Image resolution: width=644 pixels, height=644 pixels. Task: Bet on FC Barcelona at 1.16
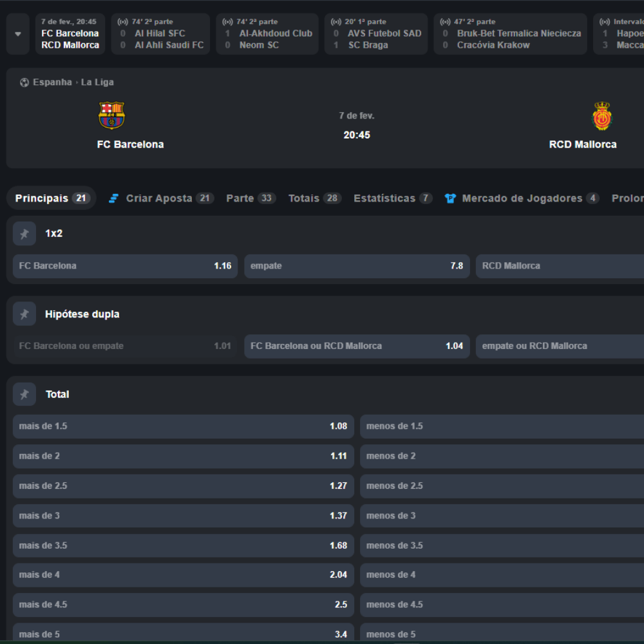click(x=126, y=266)
